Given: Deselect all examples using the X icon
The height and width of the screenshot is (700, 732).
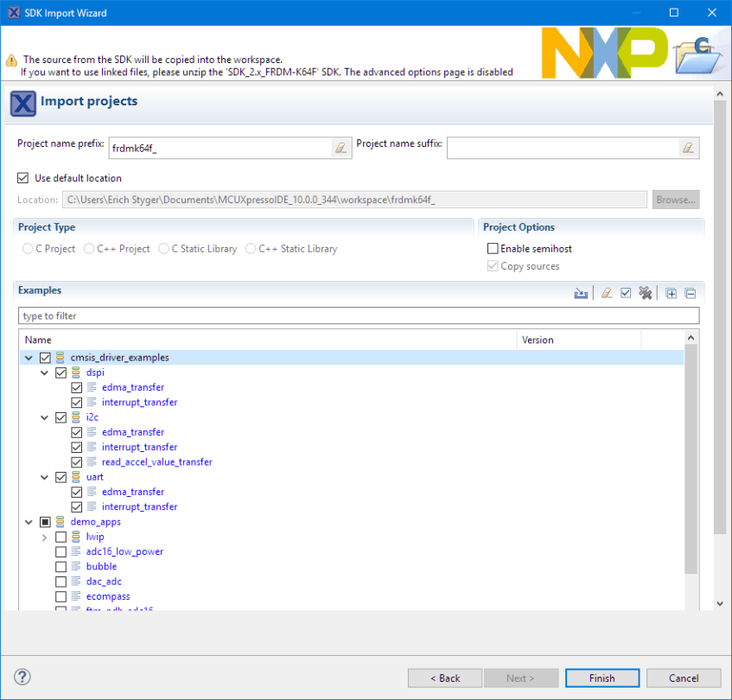Looking at the screenshot, I should pos(645,293).
